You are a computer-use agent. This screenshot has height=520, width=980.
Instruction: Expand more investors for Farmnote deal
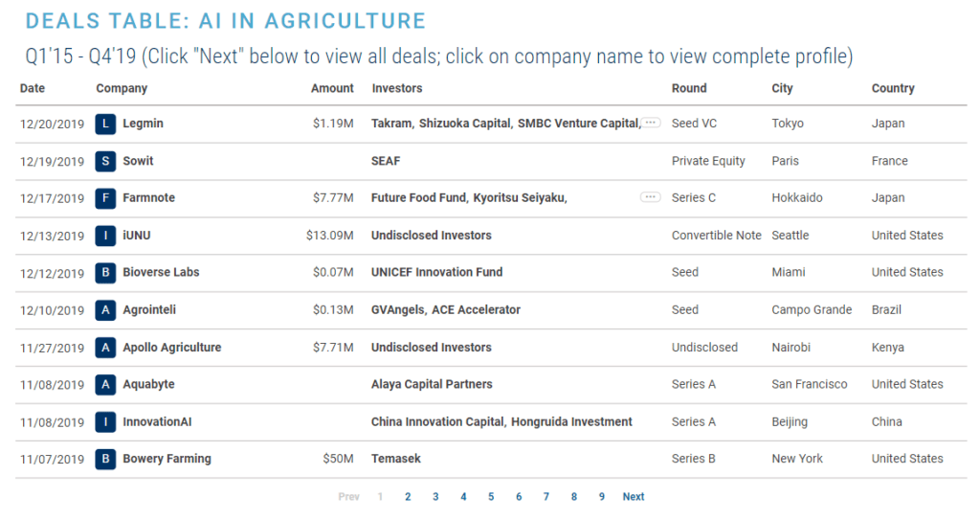(651, 197)
